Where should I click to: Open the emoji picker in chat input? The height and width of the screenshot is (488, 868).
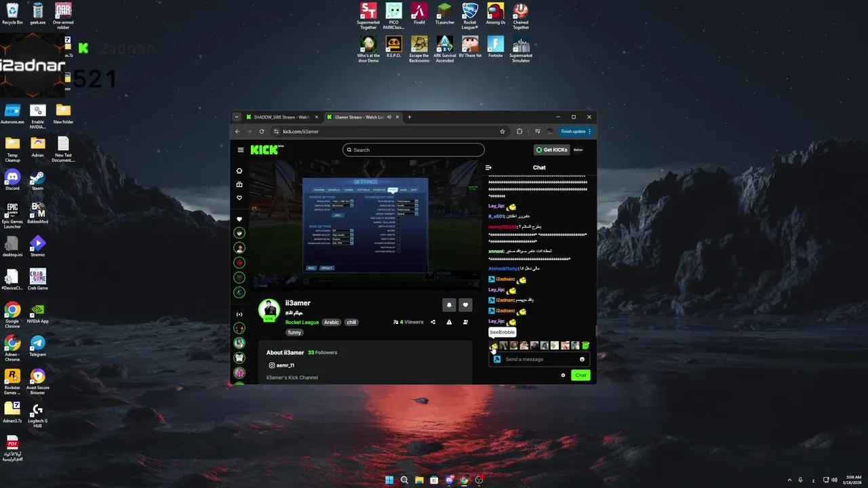[582, 359]
